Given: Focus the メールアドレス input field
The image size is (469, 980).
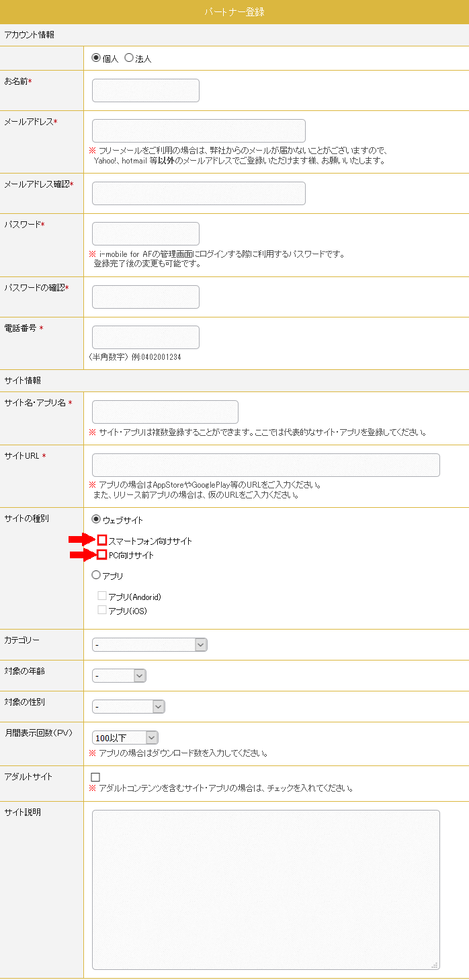Looking at the screenshot, I should tap(199, 131).
